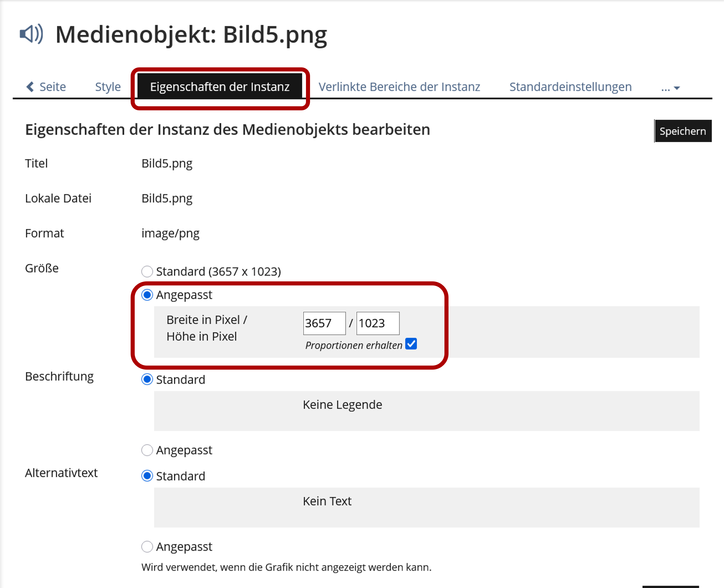
Task: Click the height in pixels field
Action: pos(378,323)
